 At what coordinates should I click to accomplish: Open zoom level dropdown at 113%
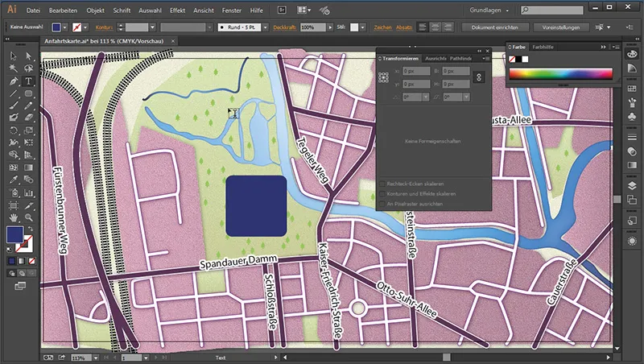pyautogui.click(x=96, y=358)
